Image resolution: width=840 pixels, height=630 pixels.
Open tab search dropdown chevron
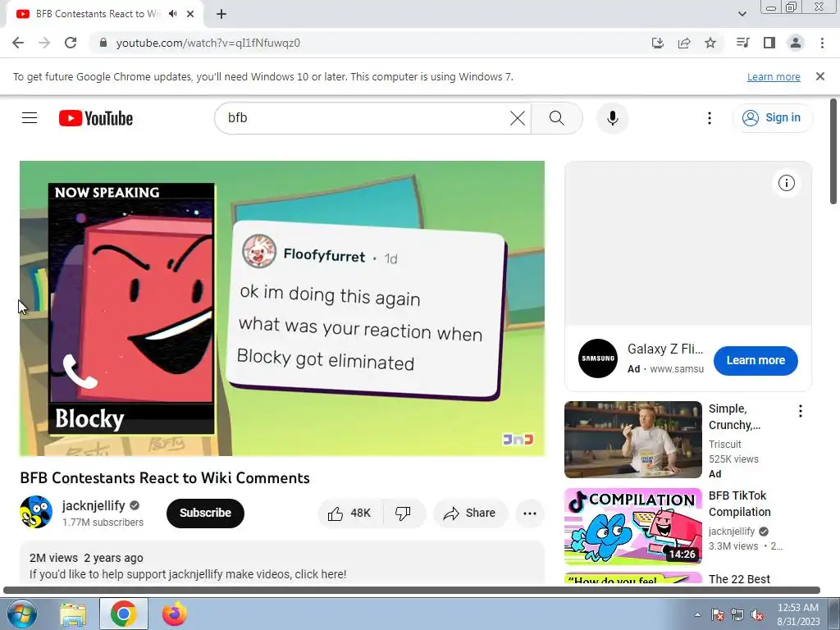(742, 14)
